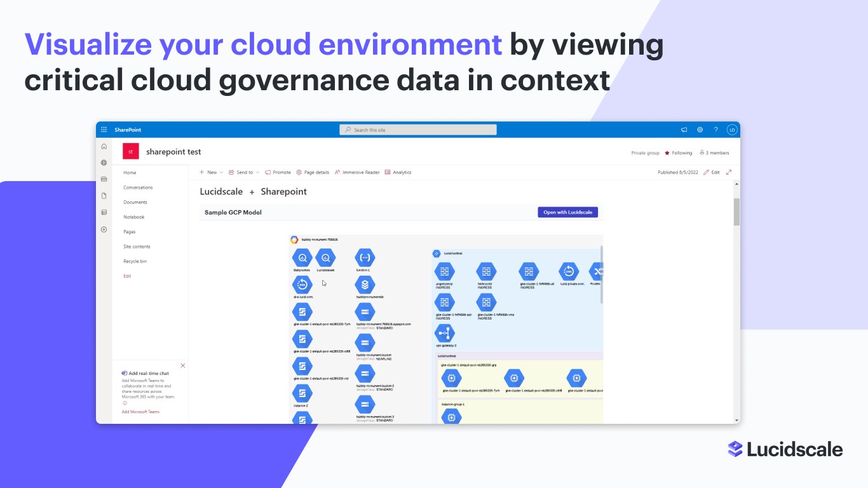Open the My files page icon
Image resolution: width=868 pixels, height=488 pixels.
click(104, 196)
